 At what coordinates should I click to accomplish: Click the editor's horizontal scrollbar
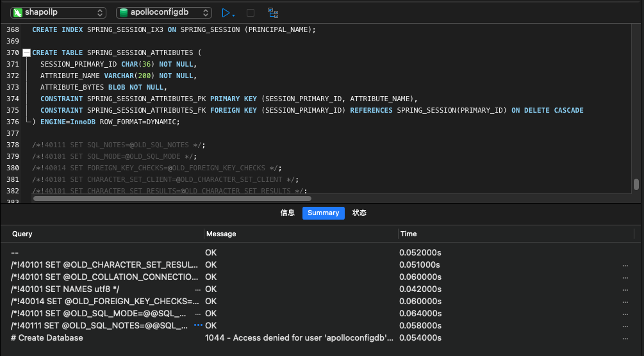click(x=172, y=198)
